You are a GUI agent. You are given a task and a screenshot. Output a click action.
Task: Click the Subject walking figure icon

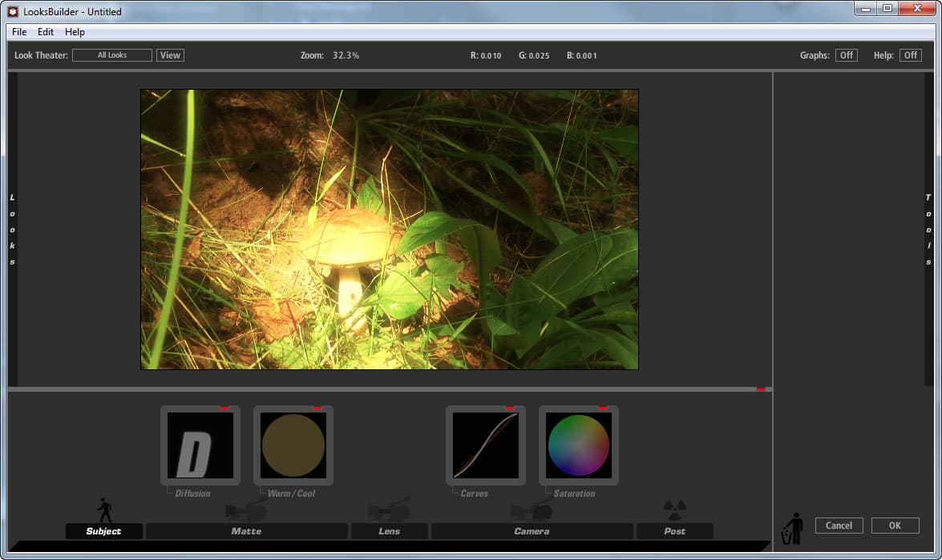tap(104, 510)
